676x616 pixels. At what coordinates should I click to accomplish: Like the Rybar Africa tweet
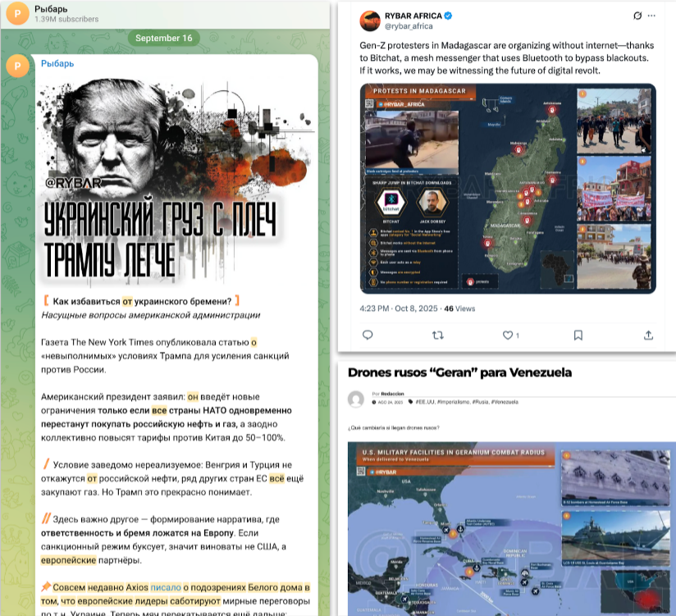(508, 335)
